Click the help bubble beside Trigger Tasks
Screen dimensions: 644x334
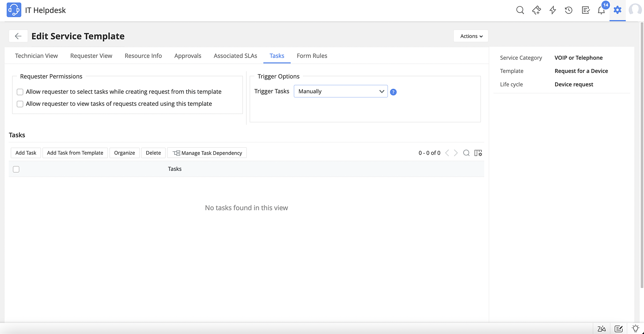pos(393,92)
